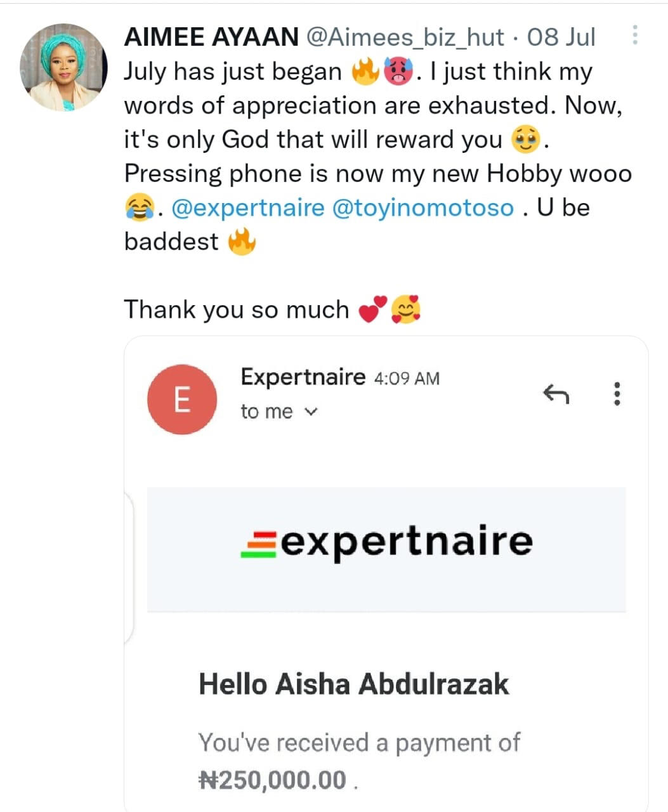Viewport: 668px width, 812px height.
Task: Click the 4:09 AM email timestamp
Action: click(407, 379)
